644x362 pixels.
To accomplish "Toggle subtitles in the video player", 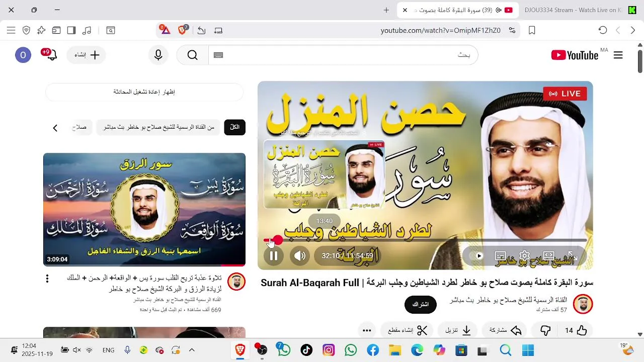I will pyautogui.click(x=500, y=256).
